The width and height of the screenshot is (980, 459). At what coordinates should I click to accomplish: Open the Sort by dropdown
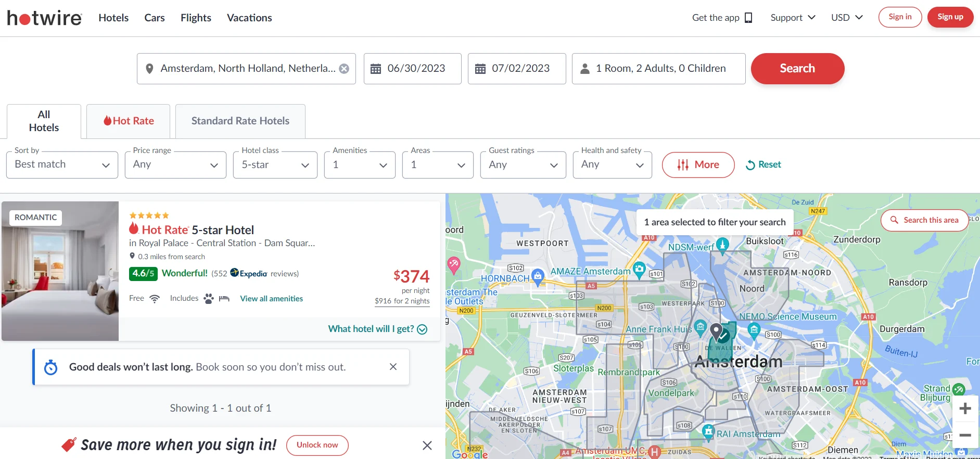[x=62, y=165]
